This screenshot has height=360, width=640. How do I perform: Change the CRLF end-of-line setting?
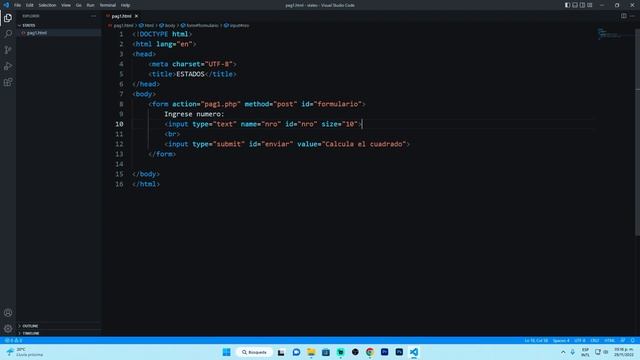click(x=595, y=340)
